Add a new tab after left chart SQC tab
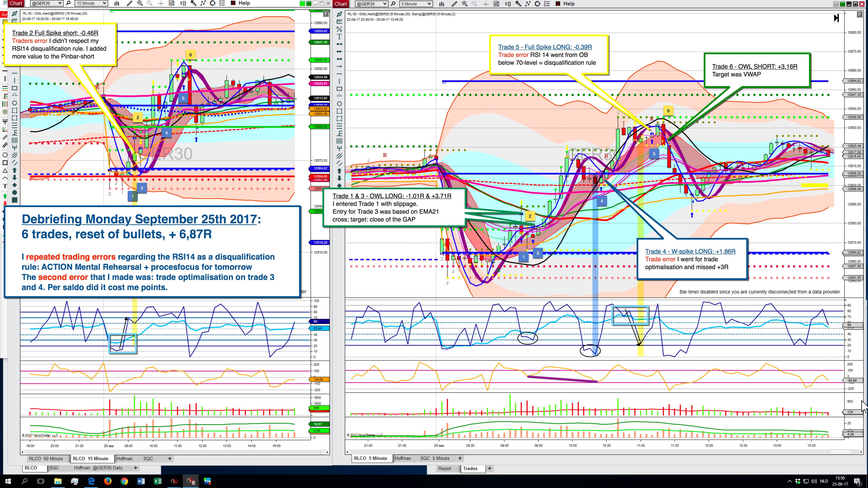The height and width of the screenshot is (488, 868). point(170,459)
